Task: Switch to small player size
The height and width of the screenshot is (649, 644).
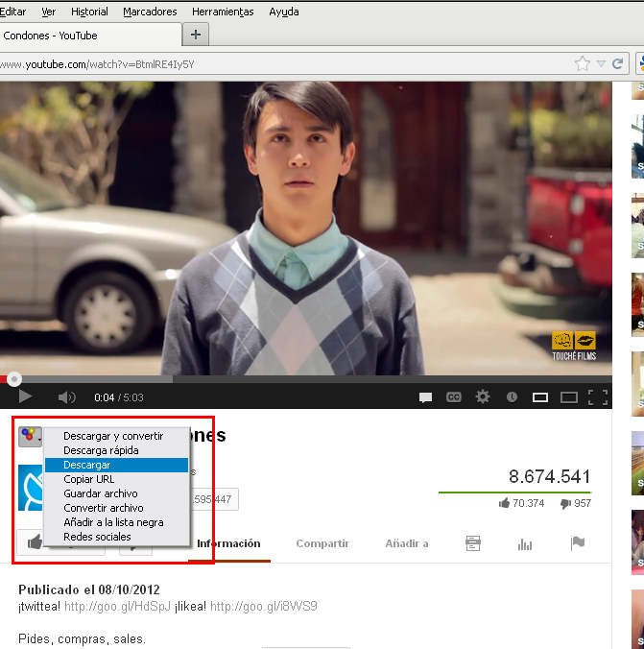Action: pyautogui.click(x=540, y=397)
